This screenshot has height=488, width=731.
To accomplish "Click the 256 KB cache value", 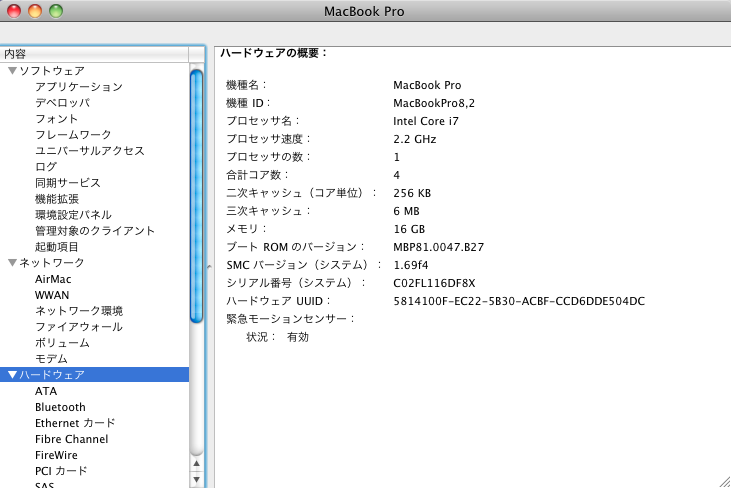I will tap(412, 193).
